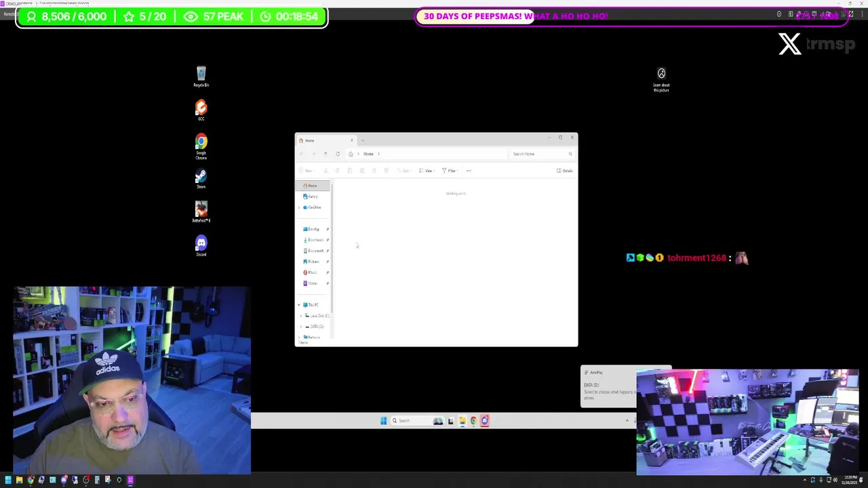Image resolution: width=868 pixels, height=488 pixels.
Task: Expand the Local Disk (C:) node
Action: 301,316
